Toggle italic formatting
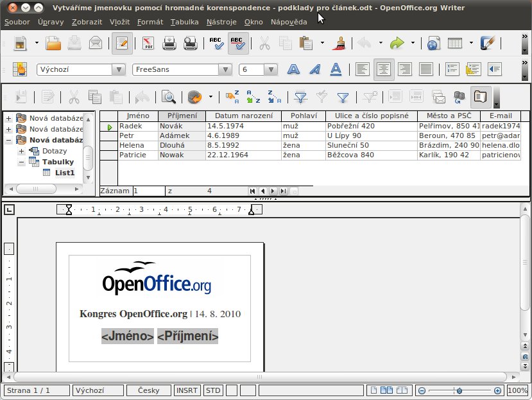This screenshot has height=400, width=532. (315, 69)
